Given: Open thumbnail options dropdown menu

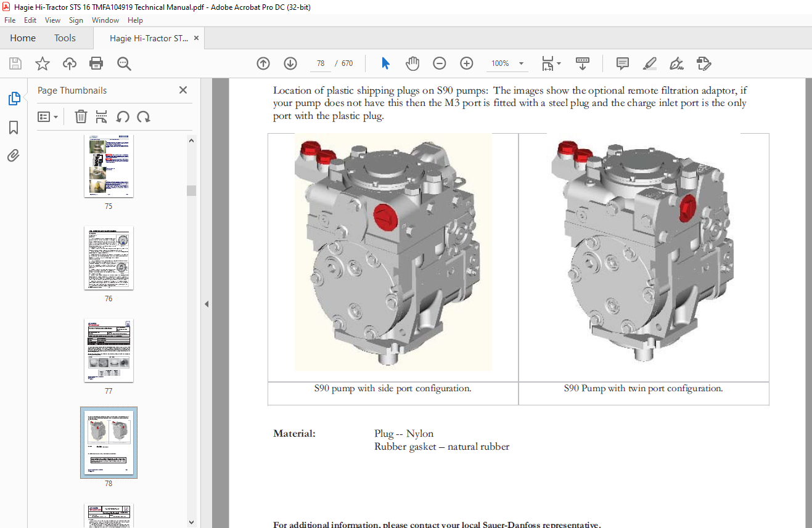Looking at the screenshot, I should (48, 116).
